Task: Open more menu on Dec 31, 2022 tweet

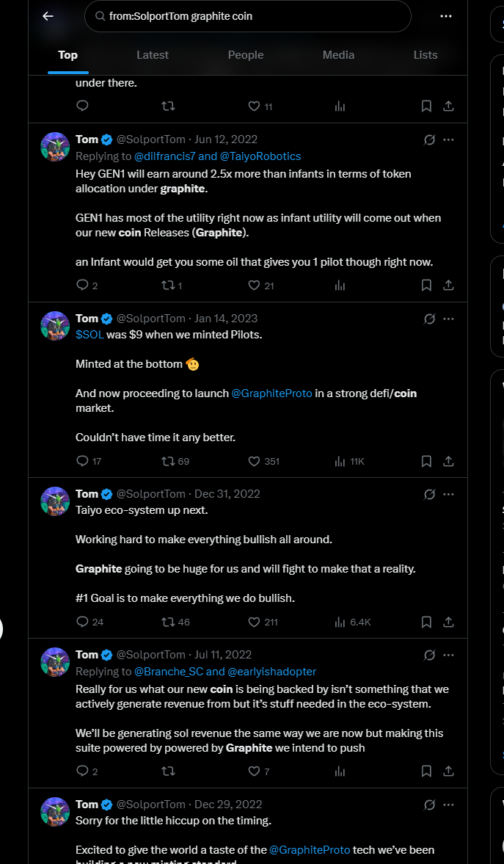Action: click(449, 494)
